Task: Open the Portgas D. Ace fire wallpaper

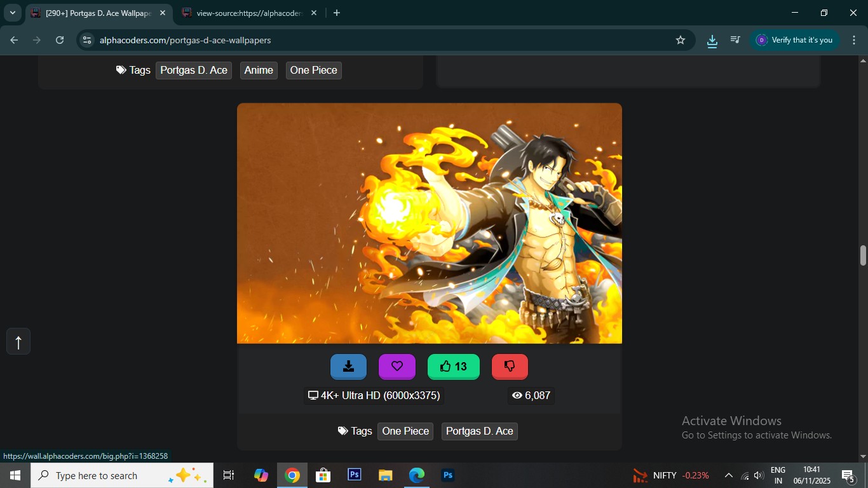Action: click(430, 223)
